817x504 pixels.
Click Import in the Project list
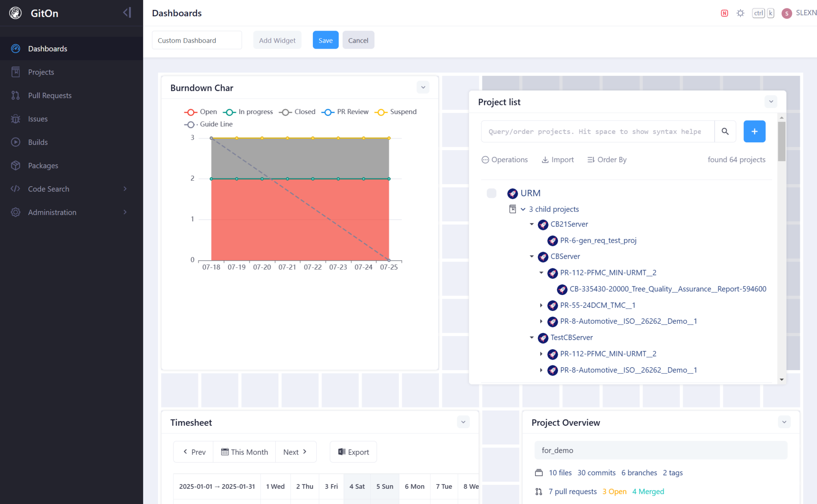(558, 159)
